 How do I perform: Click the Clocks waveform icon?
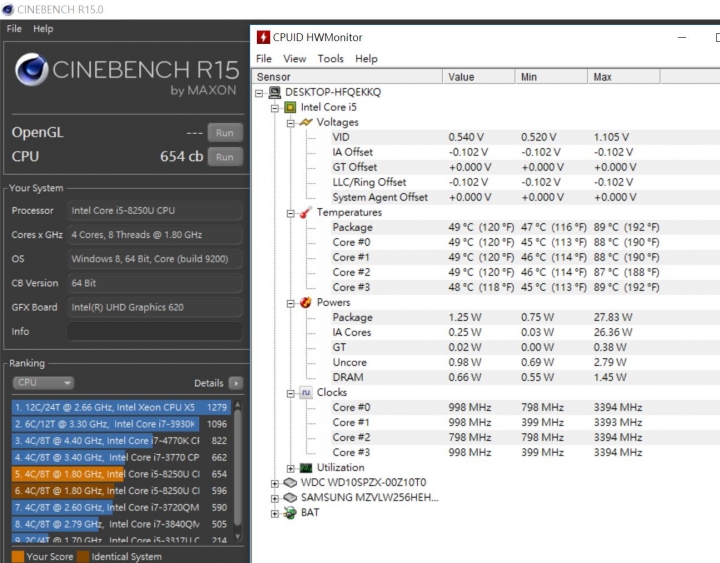click(305, 392)
